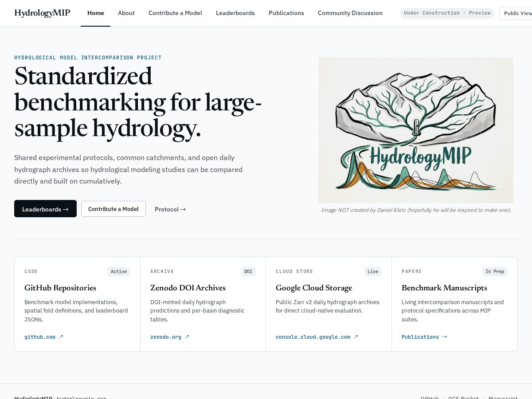
Task: Click the external arrow icon beside console.cloud.google.com
Action: [x=356, y=337]
